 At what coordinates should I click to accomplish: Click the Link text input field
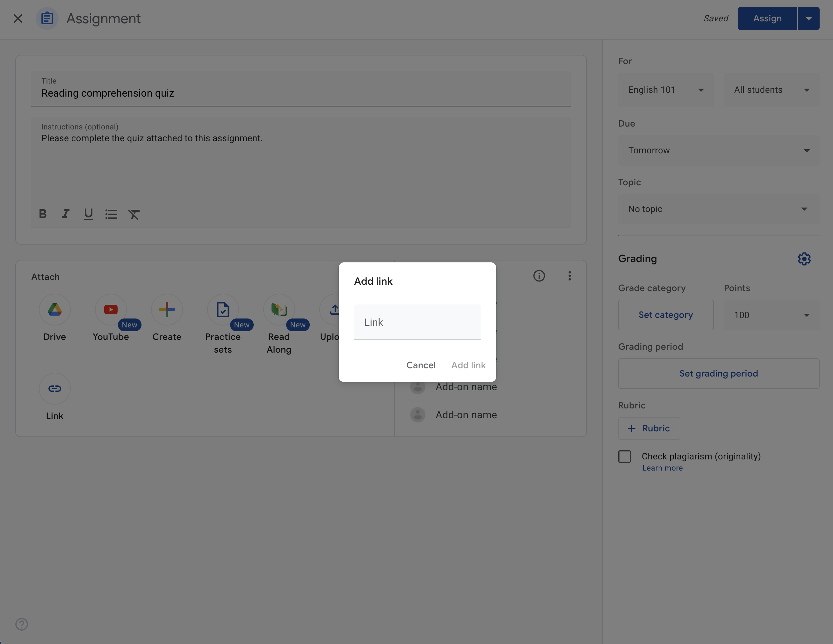[x=417, y=321]
